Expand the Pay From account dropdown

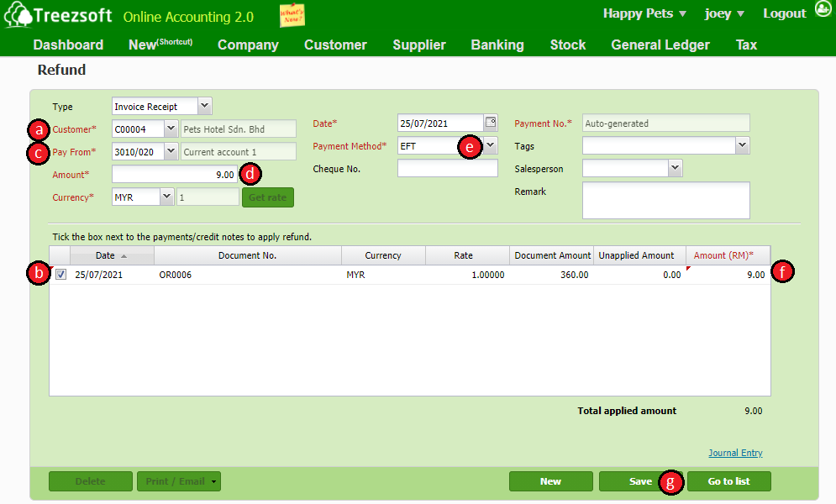[x=171, y=151]
